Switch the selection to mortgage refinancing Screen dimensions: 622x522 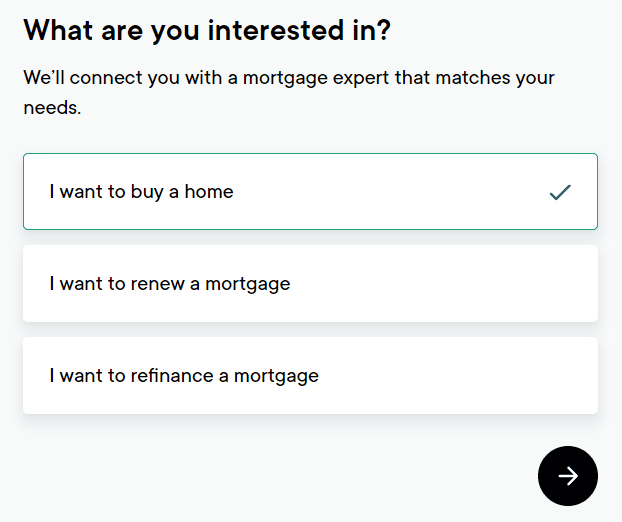click(x=310, y=376)
